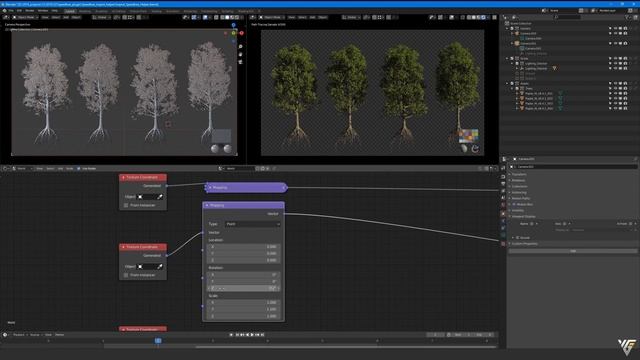
Task: Open the Output properties tab
Action: 503,184
